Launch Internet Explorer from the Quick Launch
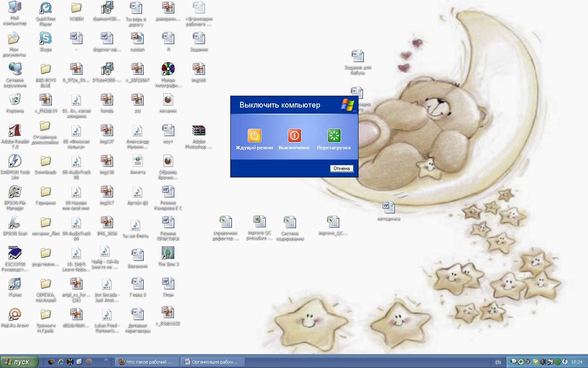 click(61, 362)
